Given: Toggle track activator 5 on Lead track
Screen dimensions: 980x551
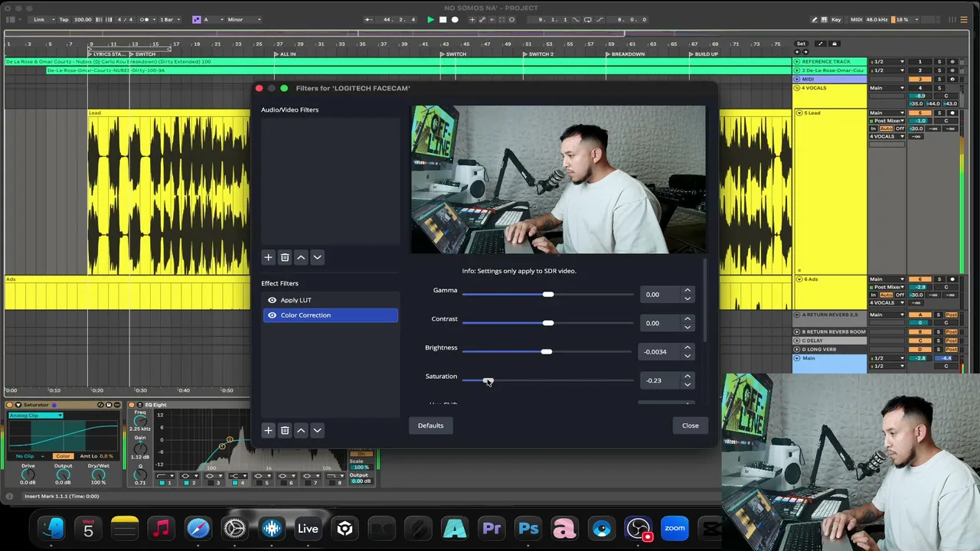Looking at the screenshot, I should pyautogui.click(x=920, y=113).
